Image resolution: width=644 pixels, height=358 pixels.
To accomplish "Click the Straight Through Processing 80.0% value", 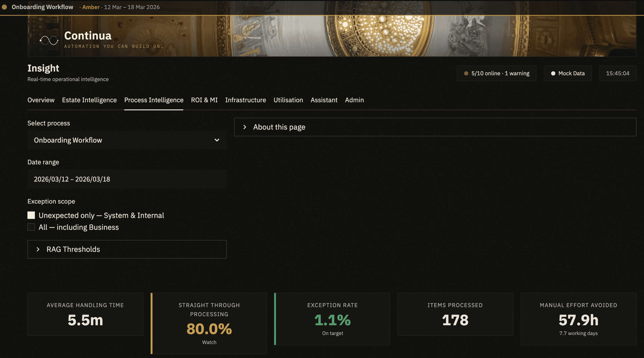I will pos(209,329).
